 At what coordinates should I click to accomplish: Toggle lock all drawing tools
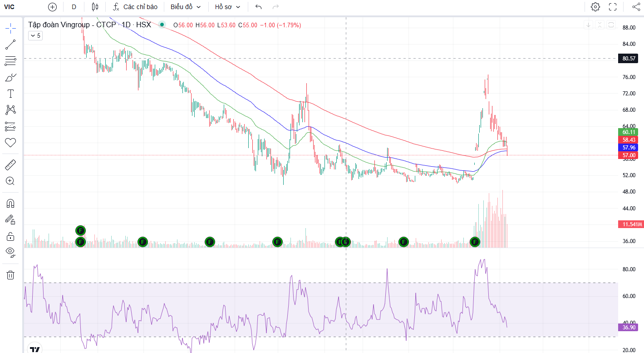point(10,236)
